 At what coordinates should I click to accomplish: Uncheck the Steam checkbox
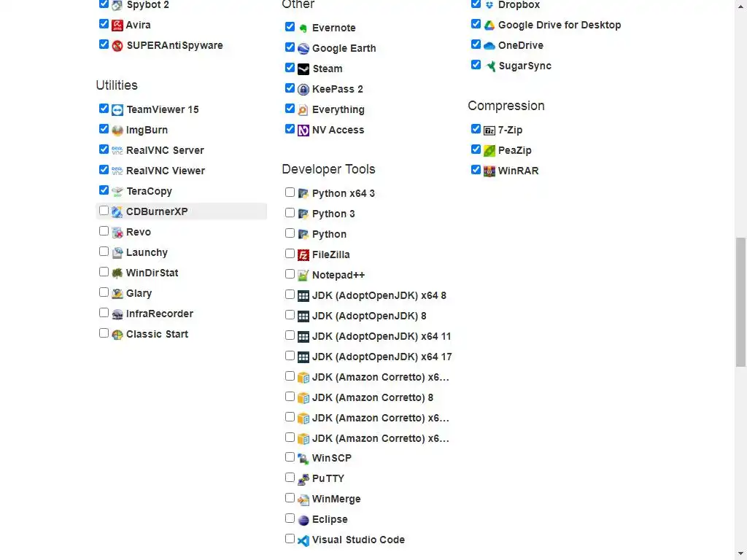coord(290,68)
